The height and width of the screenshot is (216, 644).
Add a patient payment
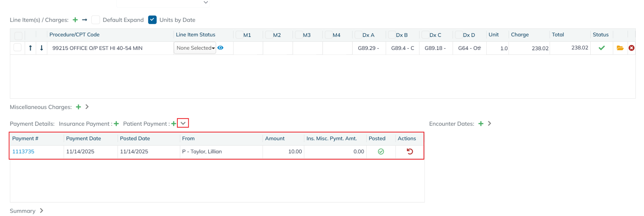(x=173, y=124)
